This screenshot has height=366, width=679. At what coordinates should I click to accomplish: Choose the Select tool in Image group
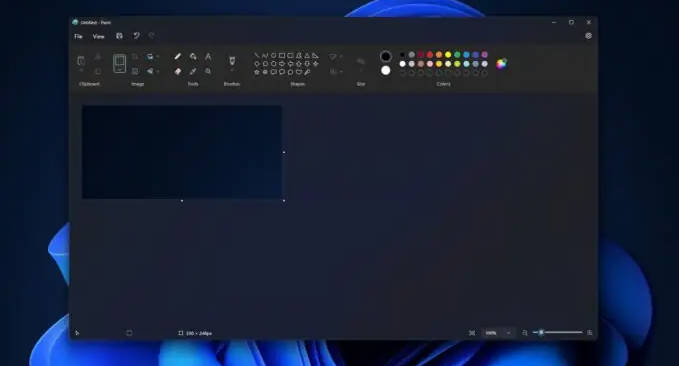[x=120, y=63]
